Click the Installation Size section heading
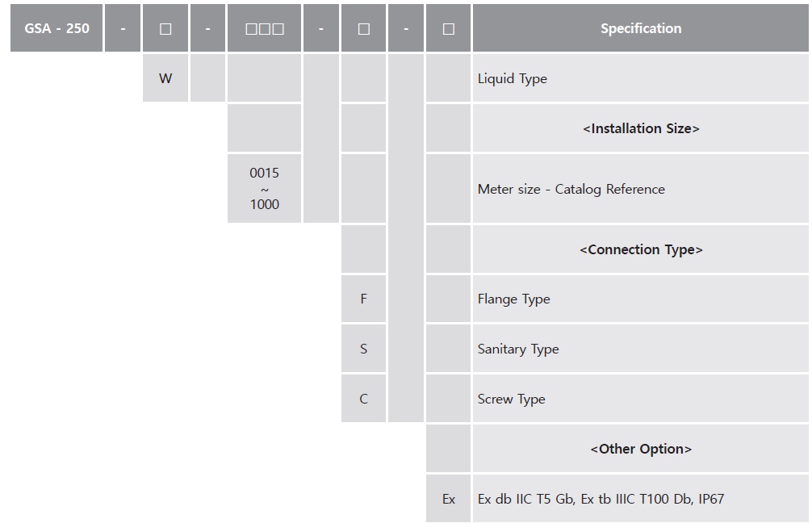This screenshot has height=523, width=812. pos(641,128)
